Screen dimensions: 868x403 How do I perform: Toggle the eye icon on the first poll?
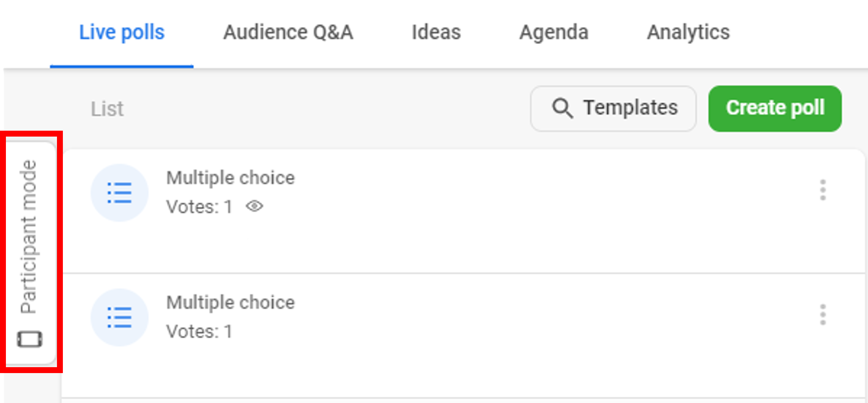point(254,207)
